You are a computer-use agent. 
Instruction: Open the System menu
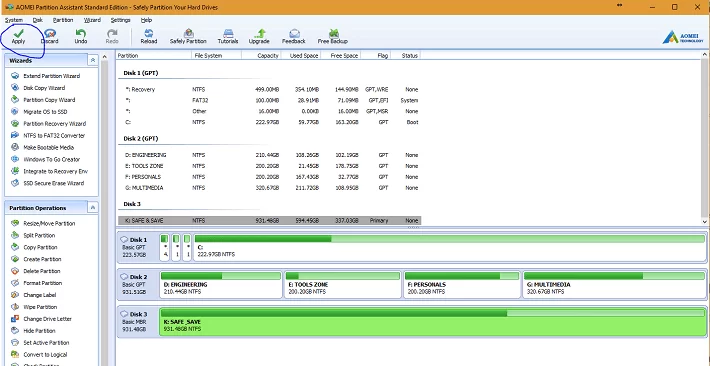[x=14, y=20]
